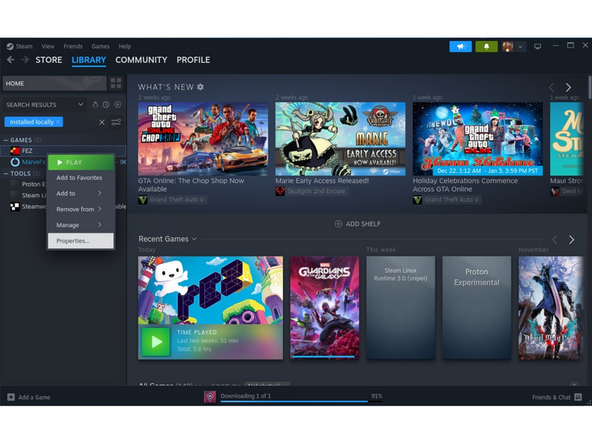Open the Devil May Cry 5 card
The height and width of the screenshot is (444, 592).
tap(551, 308)
